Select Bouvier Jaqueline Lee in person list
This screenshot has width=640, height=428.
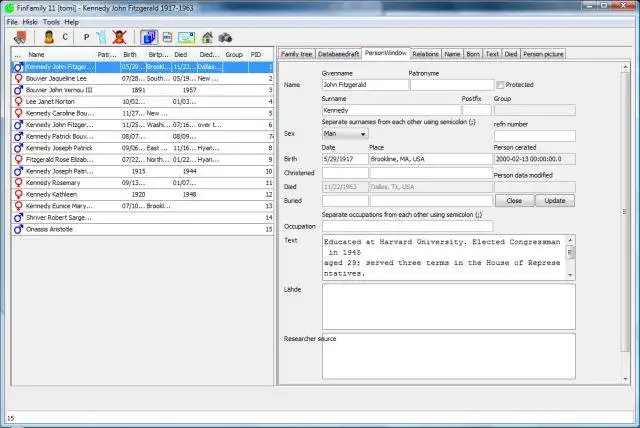coord(56,78)
